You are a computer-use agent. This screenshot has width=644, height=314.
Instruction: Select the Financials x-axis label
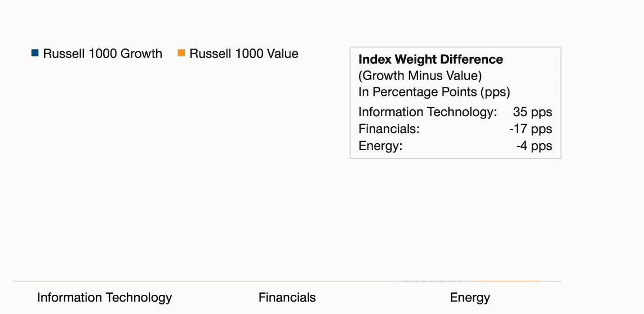287,298
